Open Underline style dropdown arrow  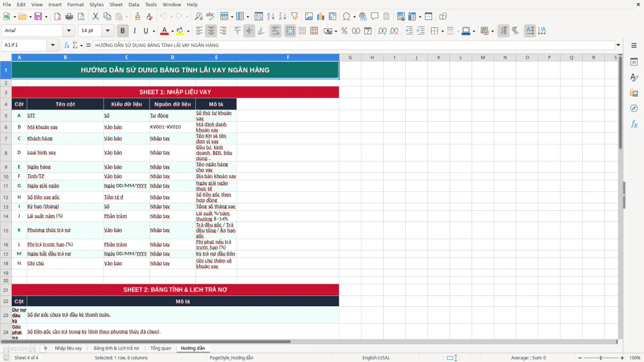[154, 31]
